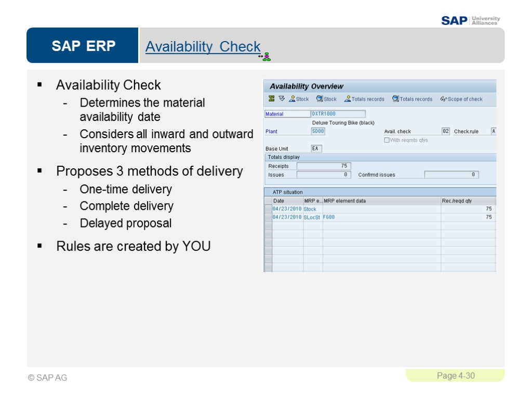This screenshot has width=532, height=399.
Task: Click the Receipts field showing 75
Action: 324,166
